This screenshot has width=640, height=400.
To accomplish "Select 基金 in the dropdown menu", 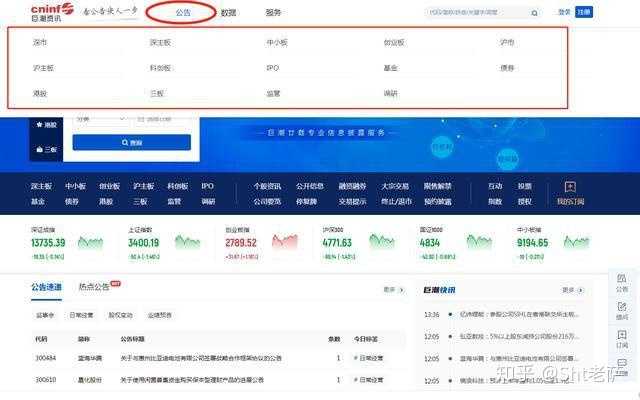I will pyautogui.click(x=391, y=68).
